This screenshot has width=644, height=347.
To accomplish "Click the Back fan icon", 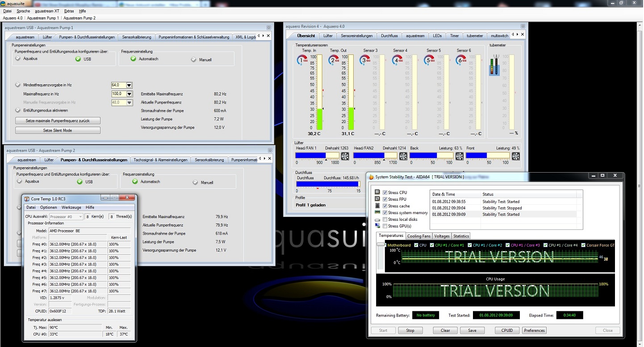I will tap(459, 156).
